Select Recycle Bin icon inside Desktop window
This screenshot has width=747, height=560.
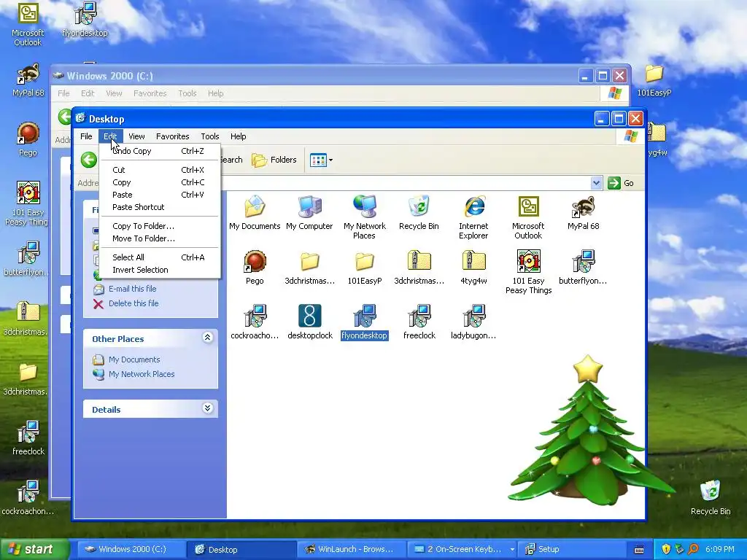point(419,212)
